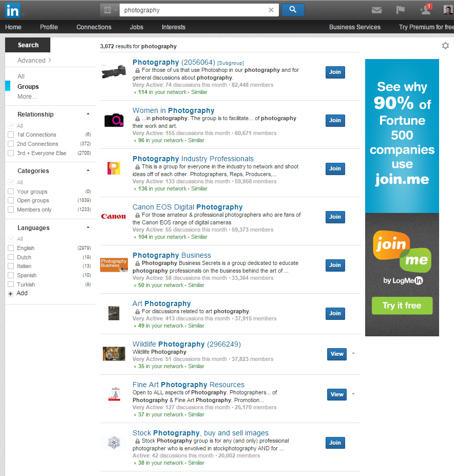Check the Members only filter
Screen dimensions: 454x476
click(11, 210)
